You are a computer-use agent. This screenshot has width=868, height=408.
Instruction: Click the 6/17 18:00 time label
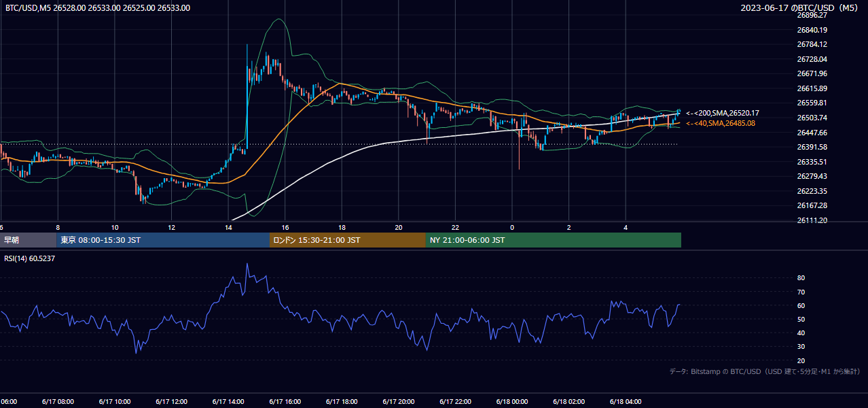tap(341, 402)
